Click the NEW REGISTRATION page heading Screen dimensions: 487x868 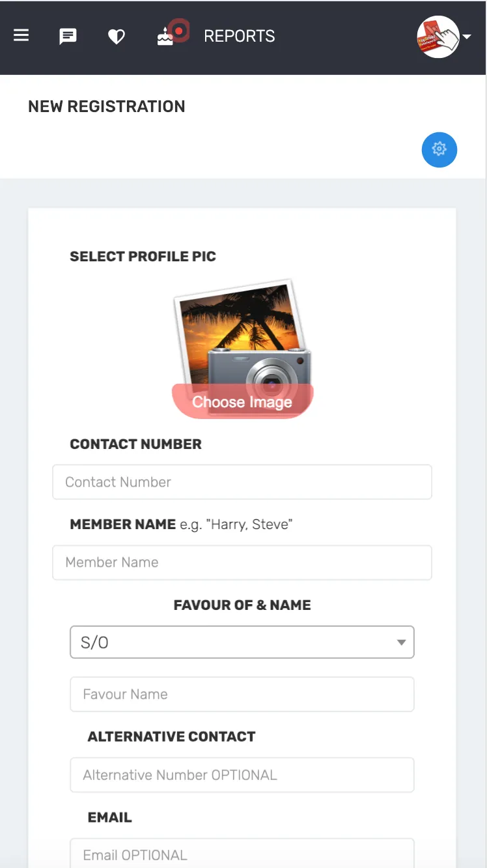(x=107, y=107)
